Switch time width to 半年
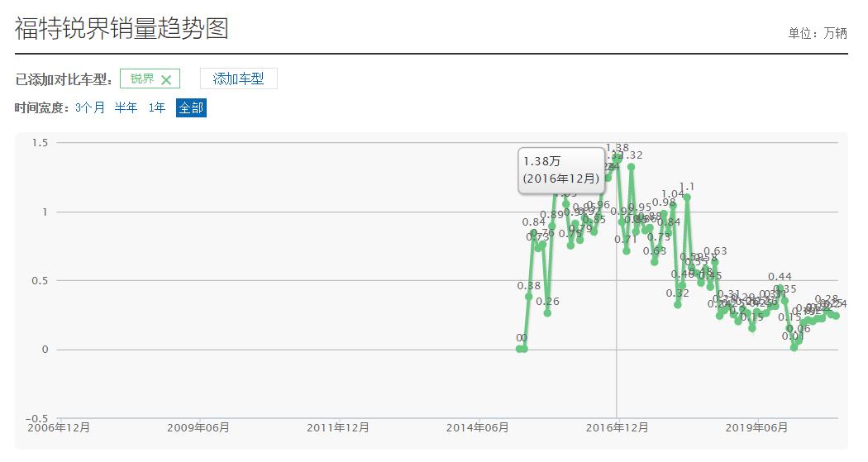Viewport: 868px width, 462px height. 126,107
